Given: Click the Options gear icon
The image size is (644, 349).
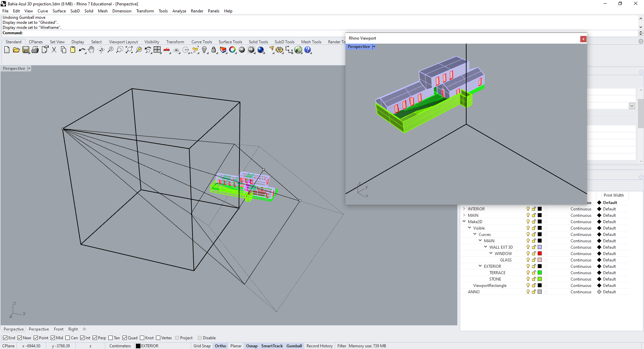Looking at the screenshot, I should tap(279, 50).
